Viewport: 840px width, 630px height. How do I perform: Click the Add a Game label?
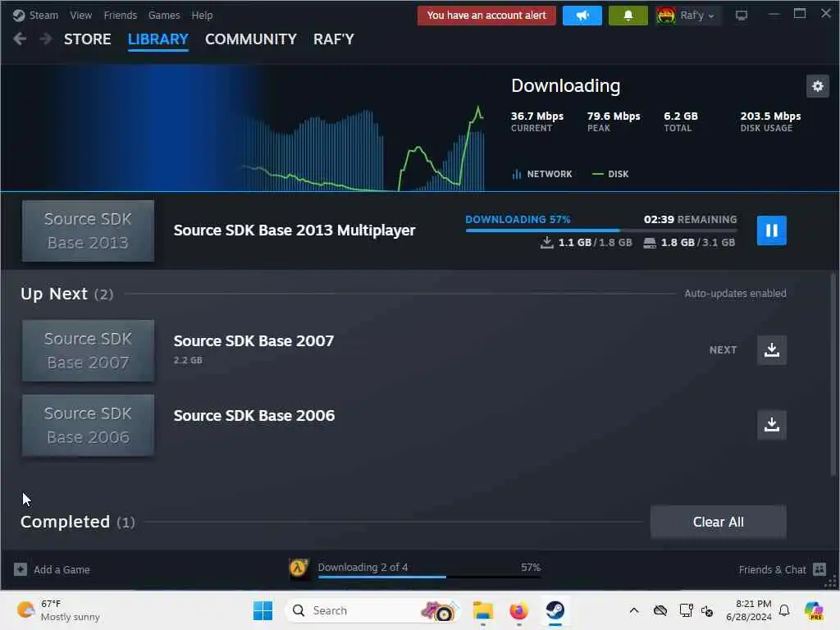[x=62, y=569]
